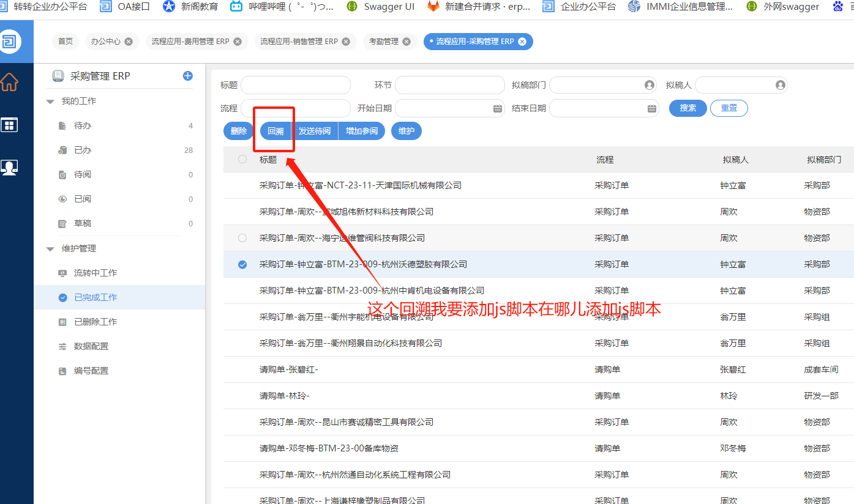Close the 流程应用-费用管理 ERP tab
Screen dimensions: 854x504
click(x=238, y=42)
